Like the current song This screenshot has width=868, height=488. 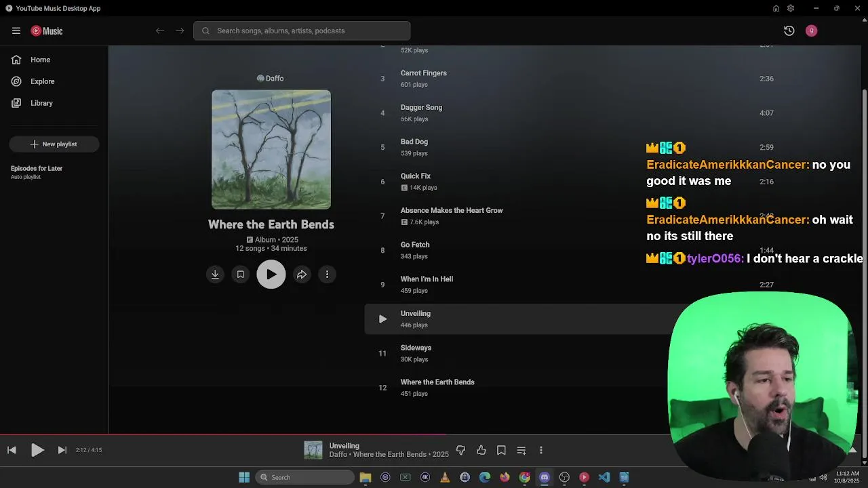coord(481,450)
